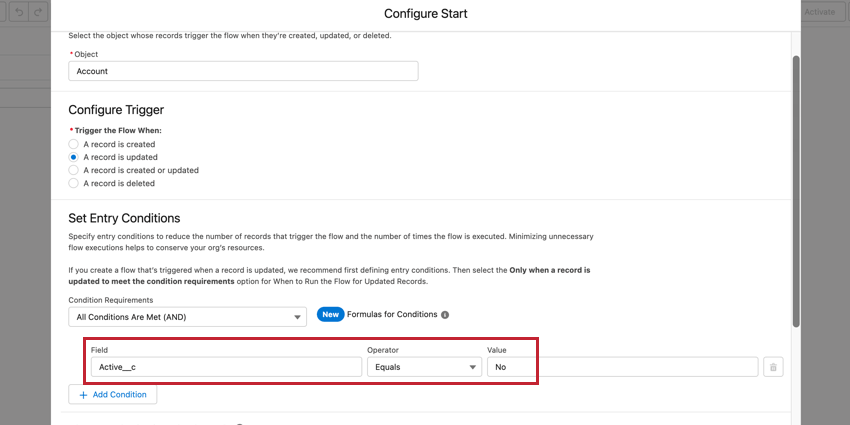Screen dimensions: 850x425
Task: Click the Value input showing No
Action: (x=620, y=367)
